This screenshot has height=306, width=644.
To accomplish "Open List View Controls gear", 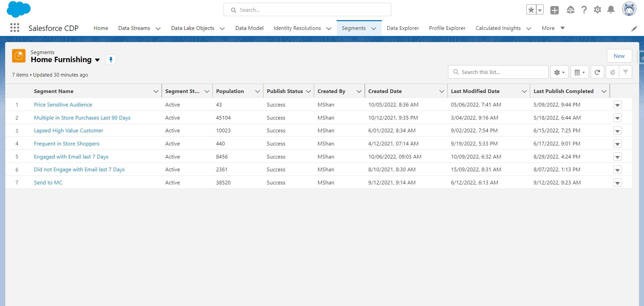I will click(x=559, y=72).
